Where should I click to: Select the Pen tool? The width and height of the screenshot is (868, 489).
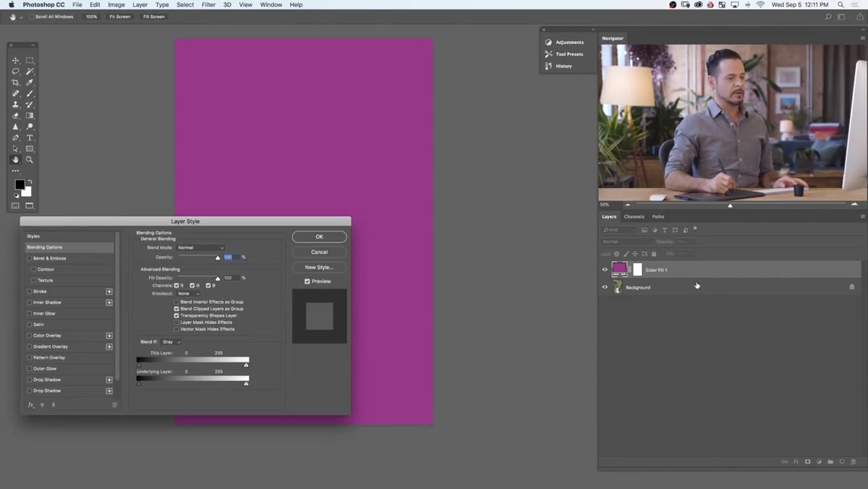coord(16,137)
